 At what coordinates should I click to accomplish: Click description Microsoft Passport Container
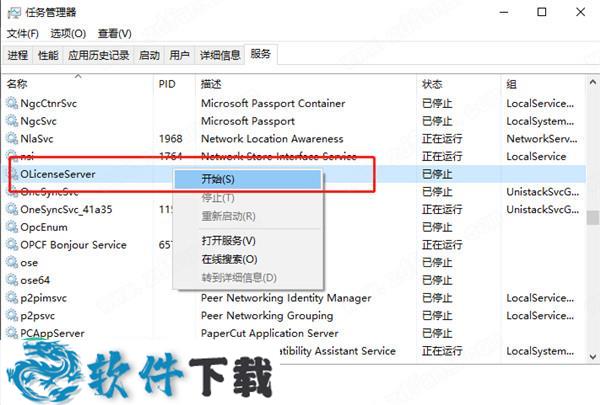[x=273, y=103]
